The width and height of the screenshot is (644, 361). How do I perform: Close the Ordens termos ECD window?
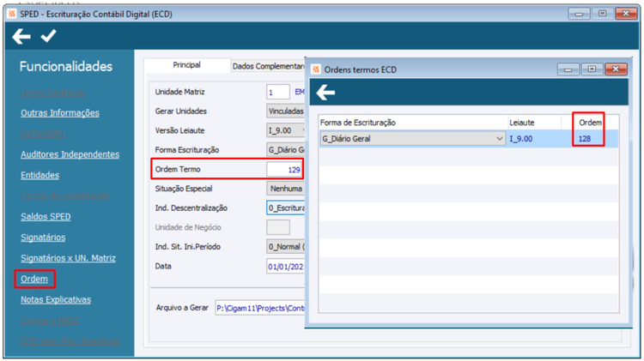point(616,69)
